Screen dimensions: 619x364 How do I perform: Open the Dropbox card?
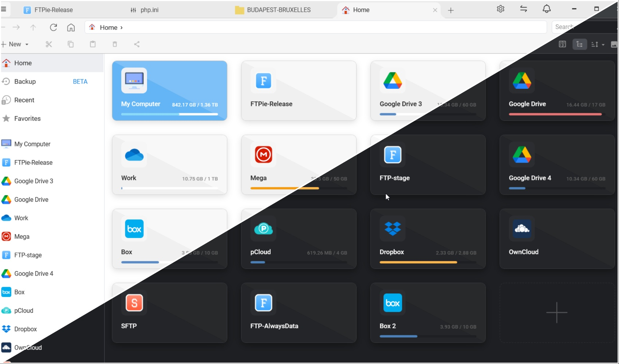coord(428,239)
